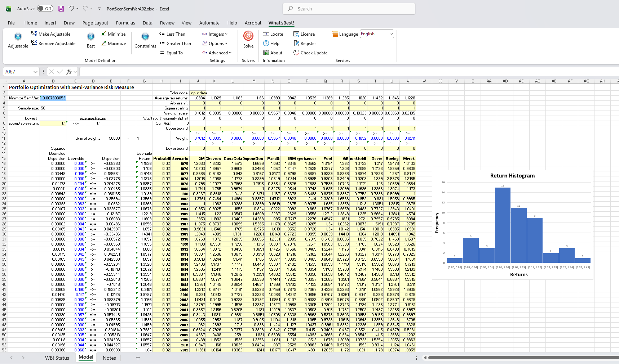619x364 pixels.
Task: Click the Adjustable icon in ribbon
Action: pos(18,37)
